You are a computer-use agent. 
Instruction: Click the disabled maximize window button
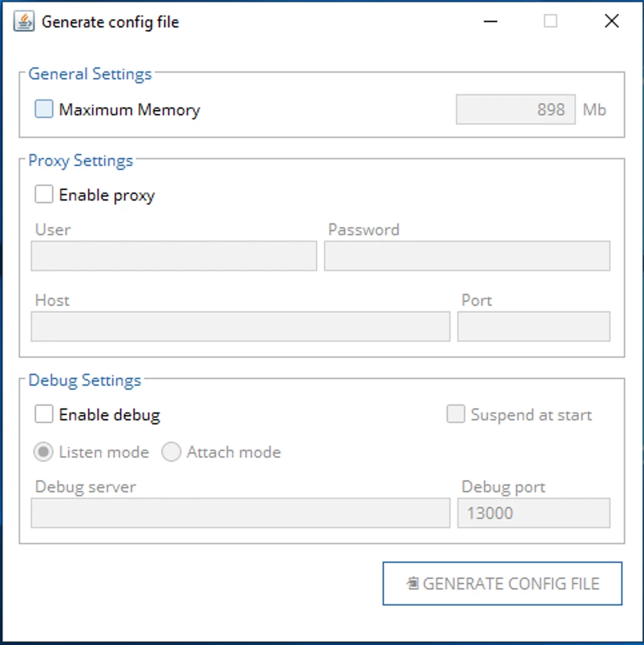coord(551,21)
